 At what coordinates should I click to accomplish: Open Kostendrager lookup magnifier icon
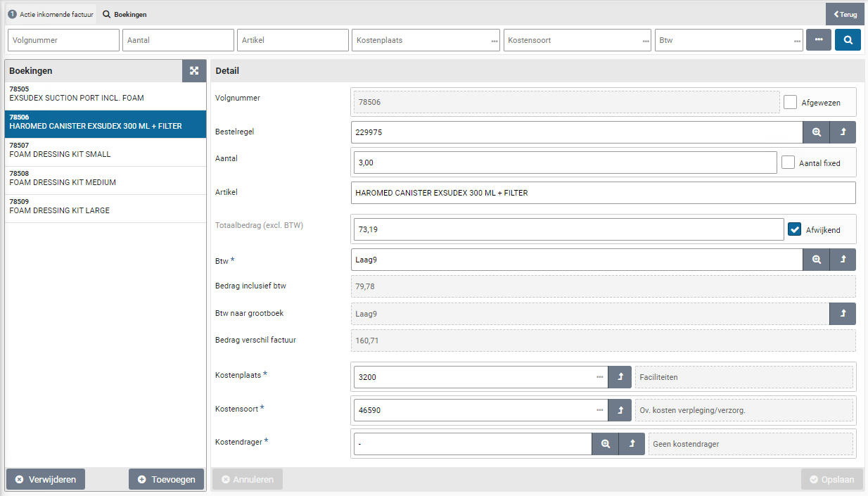point(605,444)
